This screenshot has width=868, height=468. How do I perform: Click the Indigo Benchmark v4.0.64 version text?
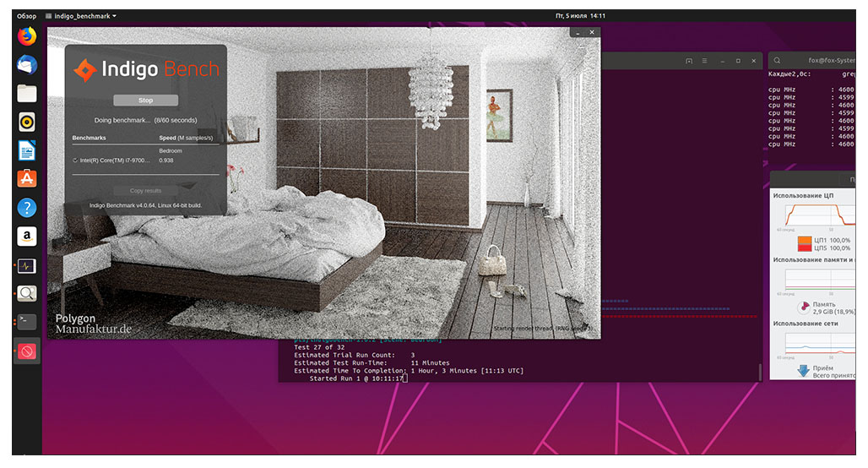coord(145,205)
